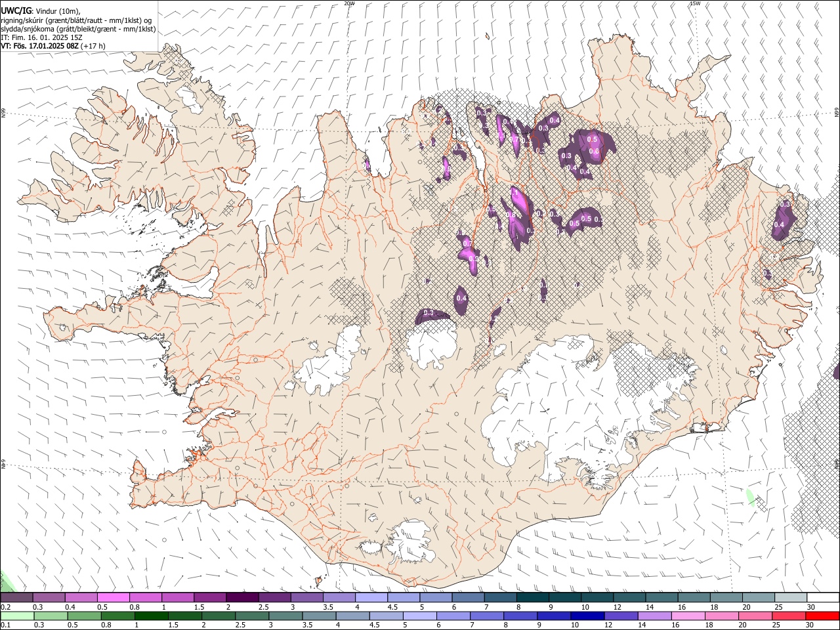Click the bright pink 0.5 swatch, upper scale

click(x=114, y=597)
